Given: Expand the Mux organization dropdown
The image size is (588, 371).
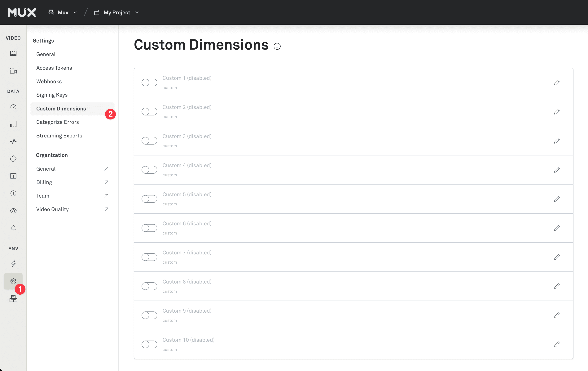Looking at the screenshot, I should click(63, 12).
